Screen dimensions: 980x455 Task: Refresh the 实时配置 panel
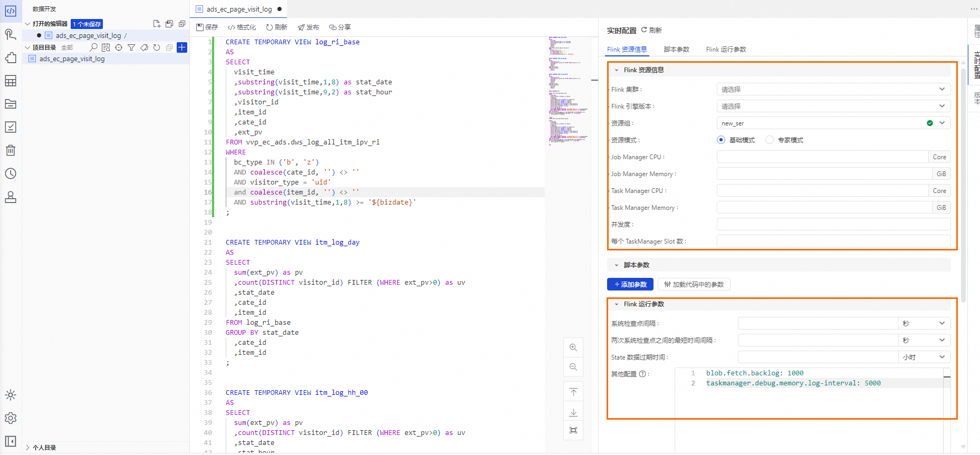coord(651,30)
